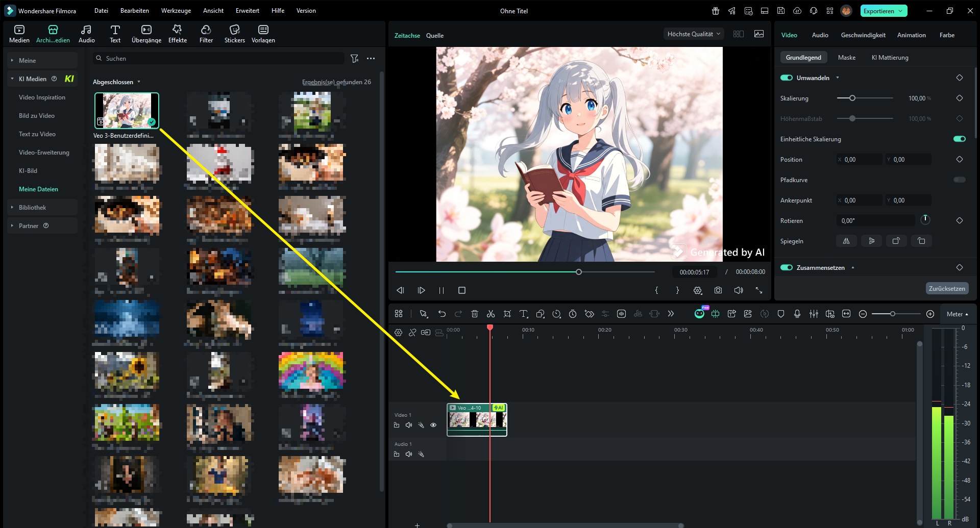Switch to the Geschwindigkeit tab
The image size is (980, 528).
coord(863,35)
